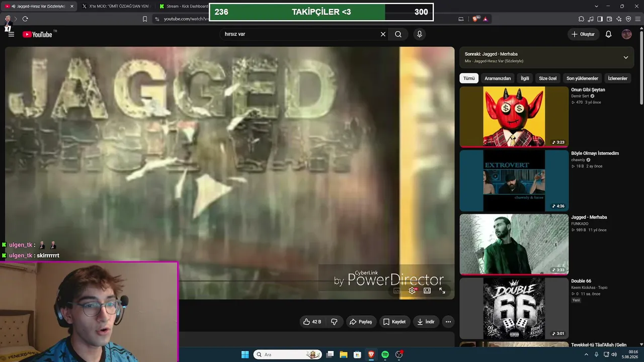
Task: Share the video with Paylaş
Action: pos(361,322)
